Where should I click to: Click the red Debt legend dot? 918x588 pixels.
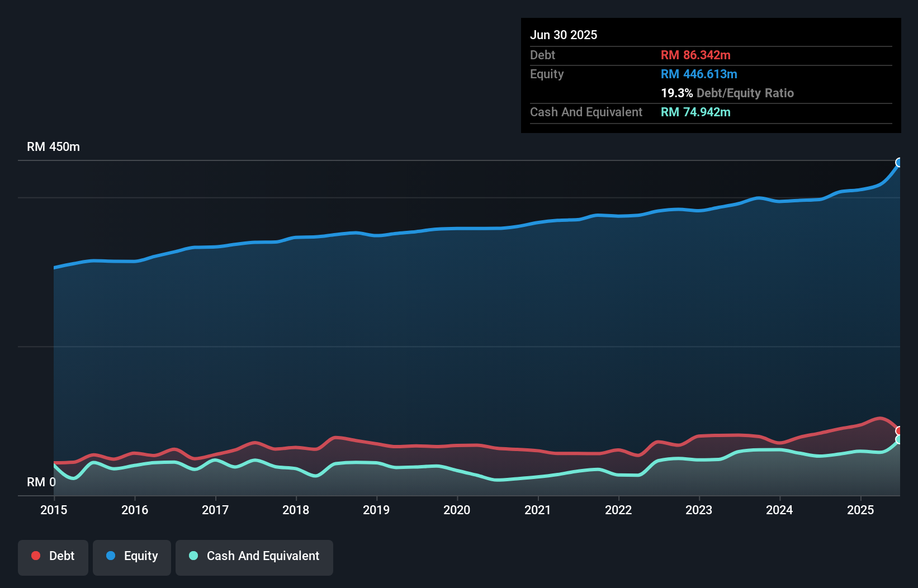(x=36, y=556)
